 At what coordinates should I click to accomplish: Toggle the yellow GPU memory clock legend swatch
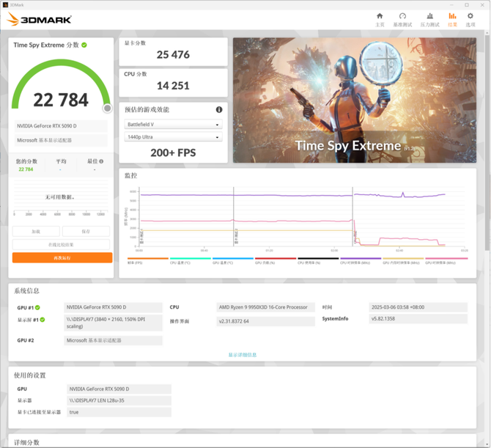403,258
